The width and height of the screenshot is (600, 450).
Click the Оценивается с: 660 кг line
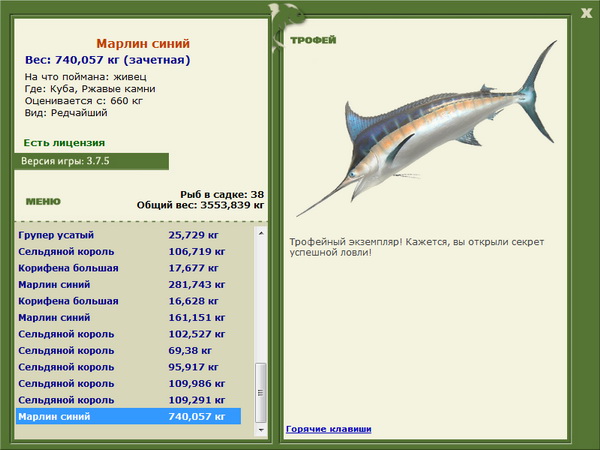[84, 101]
